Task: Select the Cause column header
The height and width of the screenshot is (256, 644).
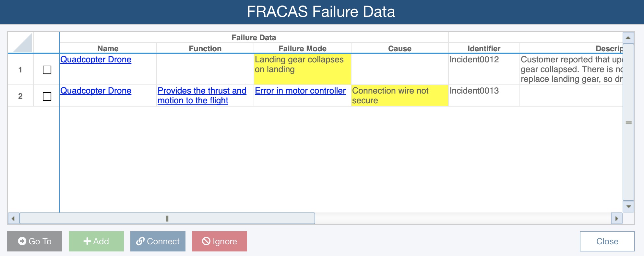Action: [x=400, y=48]
